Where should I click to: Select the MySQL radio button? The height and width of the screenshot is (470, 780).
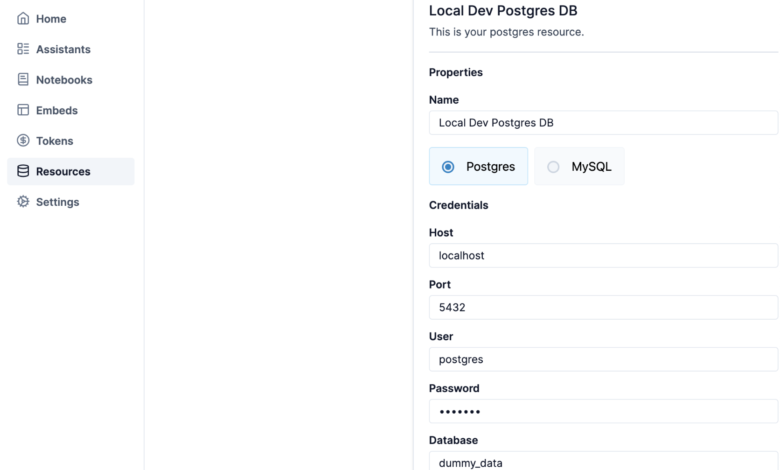click(x=553, y=167)
